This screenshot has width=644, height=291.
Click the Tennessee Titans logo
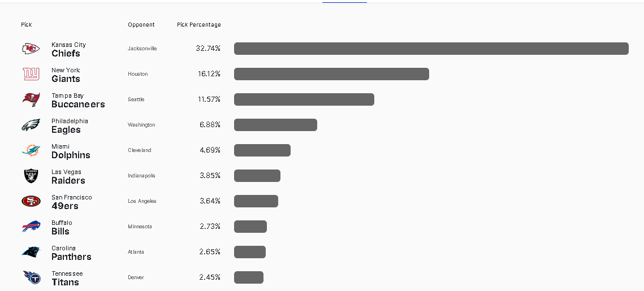(31, 277)
